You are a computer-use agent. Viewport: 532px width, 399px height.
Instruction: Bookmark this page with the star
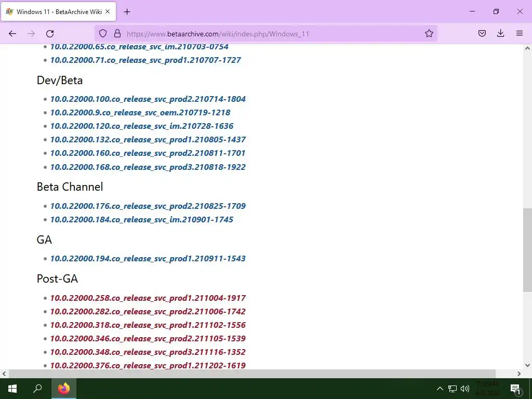coord(429,33)
